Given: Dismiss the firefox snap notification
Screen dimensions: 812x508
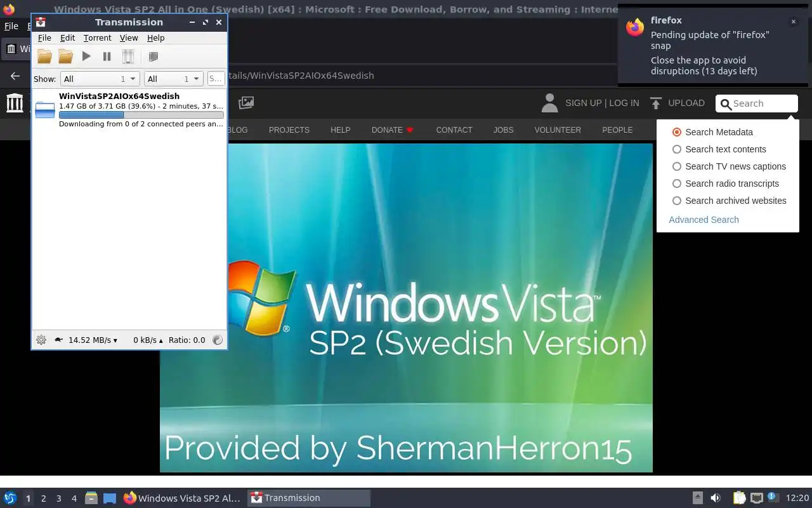Looking at the screenshot, I should tap(793, 22).
